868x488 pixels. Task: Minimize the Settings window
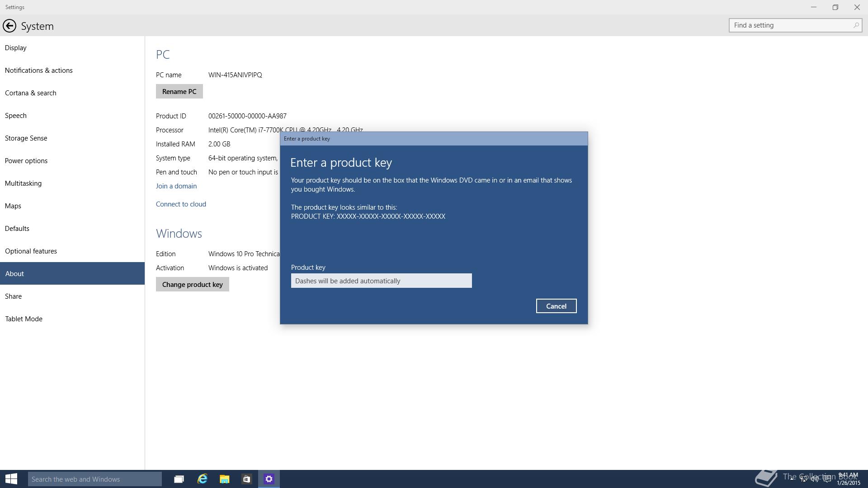coord(814,7)
